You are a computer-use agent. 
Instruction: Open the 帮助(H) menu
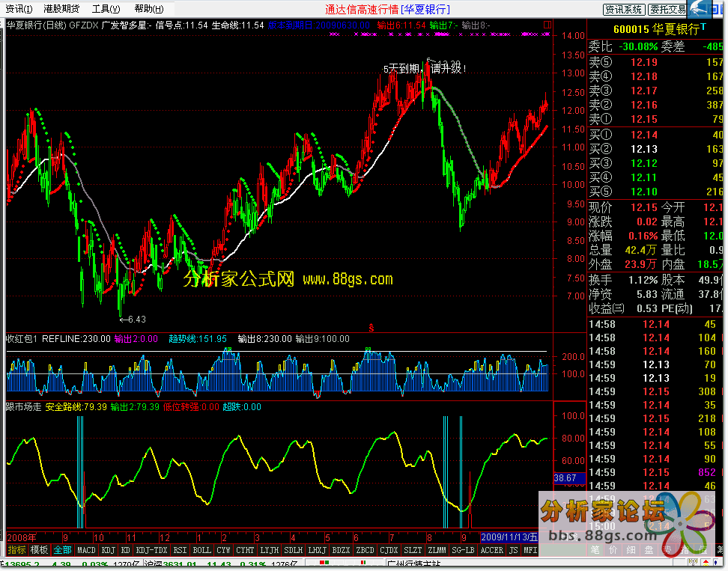click(149, 9)
